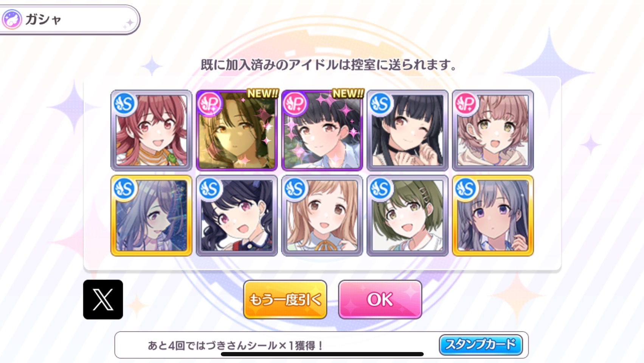The image size is (644, 363).
Task: Select the red-haired idol card
Action: [151, 130]
